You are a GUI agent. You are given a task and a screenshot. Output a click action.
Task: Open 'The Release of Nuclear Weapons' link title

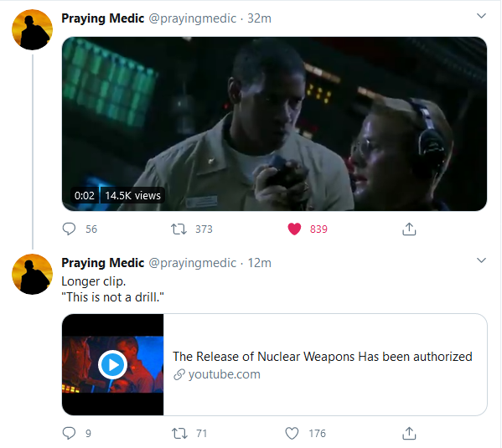[323, 357]
